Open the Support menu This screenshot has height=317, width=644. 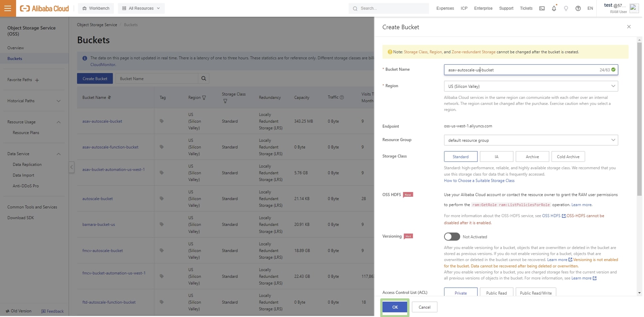(506, 8)
